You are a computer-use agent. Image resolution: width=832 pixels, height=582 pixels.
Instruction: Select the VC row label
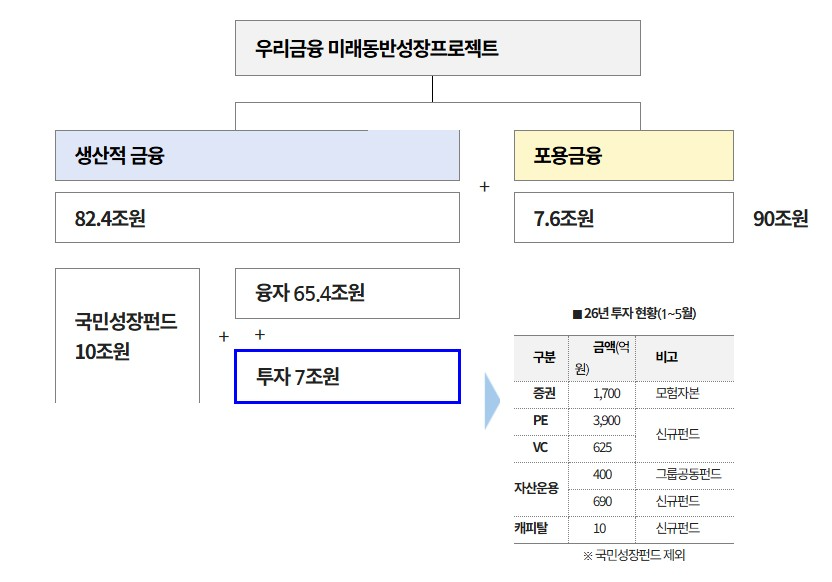(540, 447)
